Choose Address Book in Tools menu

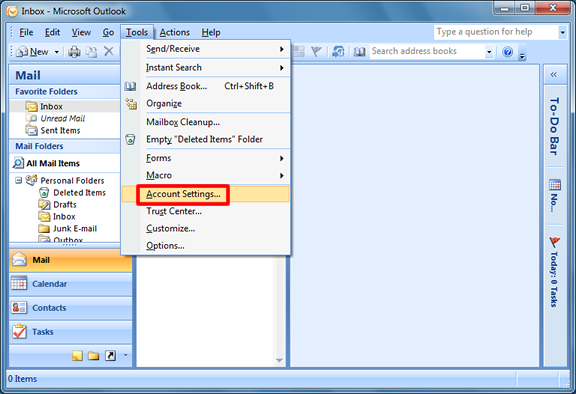206,86
